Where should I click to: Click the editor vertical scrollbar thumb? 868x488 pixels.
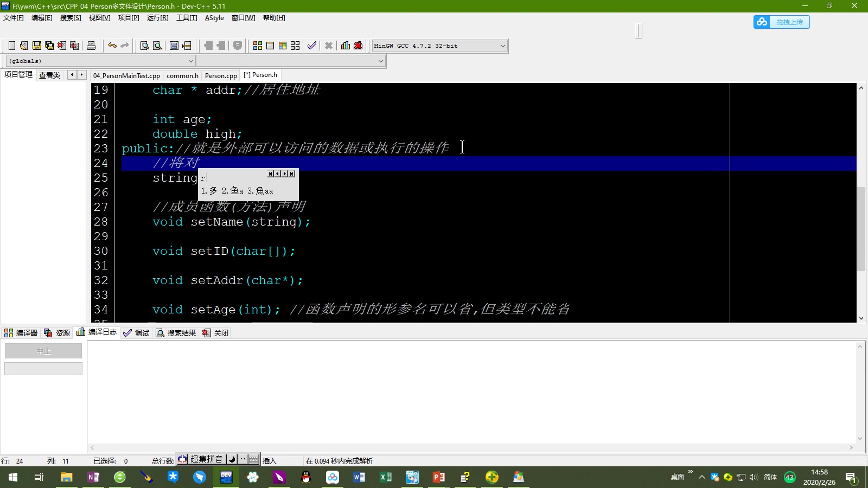tap(861, 228)
